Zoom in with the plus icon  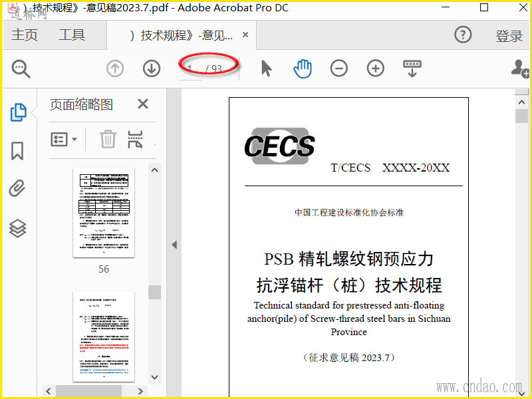point(376,68)
